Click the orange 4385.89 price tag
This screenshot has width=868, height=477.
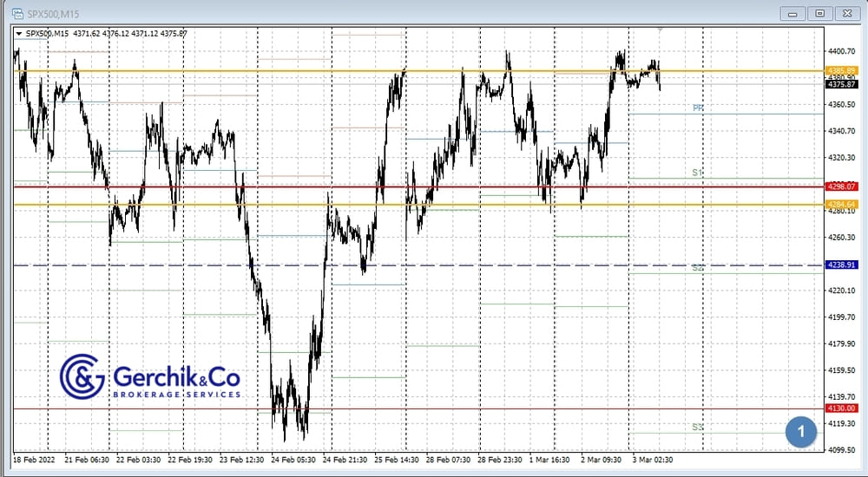tap(842, 70)
